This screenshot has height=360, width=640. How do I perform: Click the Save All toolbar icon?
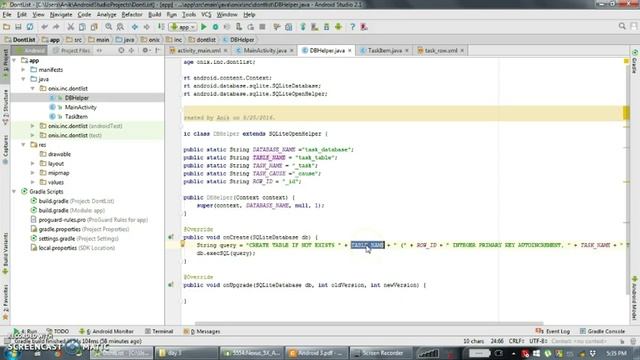pyautogui.click(x=18, y=27)
